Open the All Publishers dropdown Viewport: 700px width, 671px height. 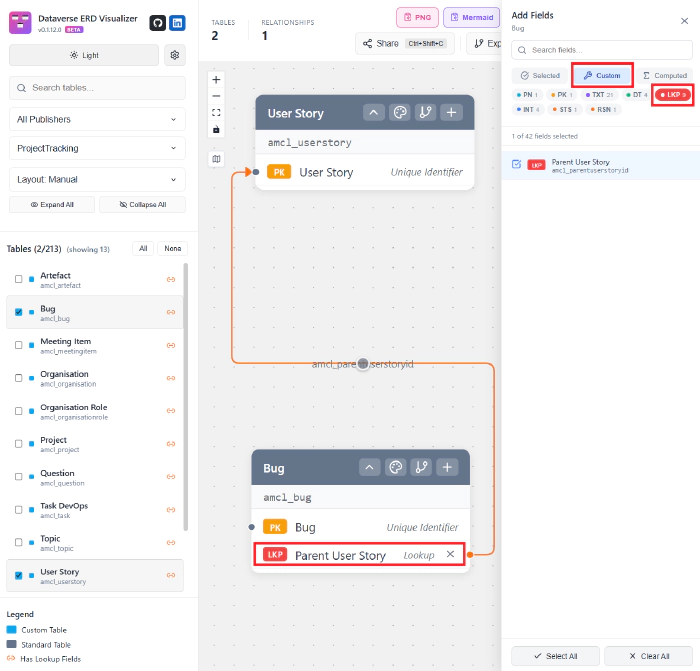coord(96,119)
